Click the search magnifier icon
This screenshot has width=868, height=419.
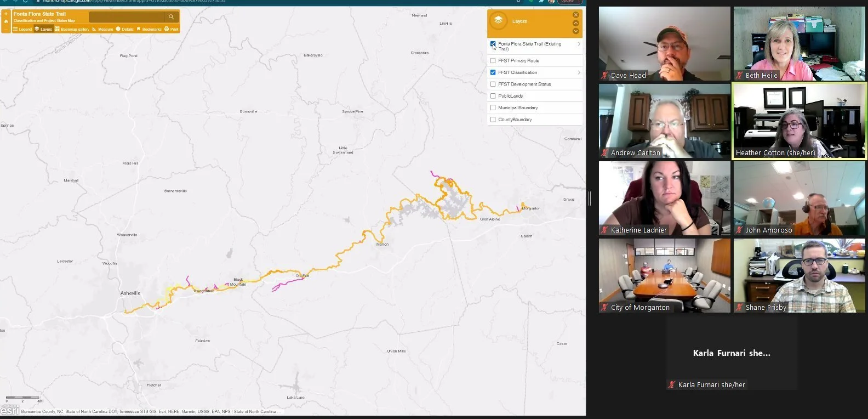click(171, 17)
